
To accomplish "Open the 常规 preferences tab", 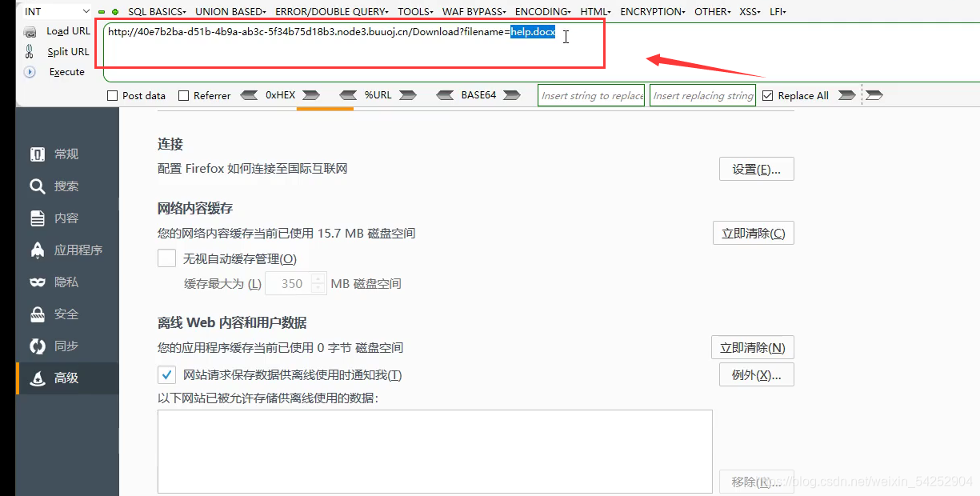I will pos(67,154).
